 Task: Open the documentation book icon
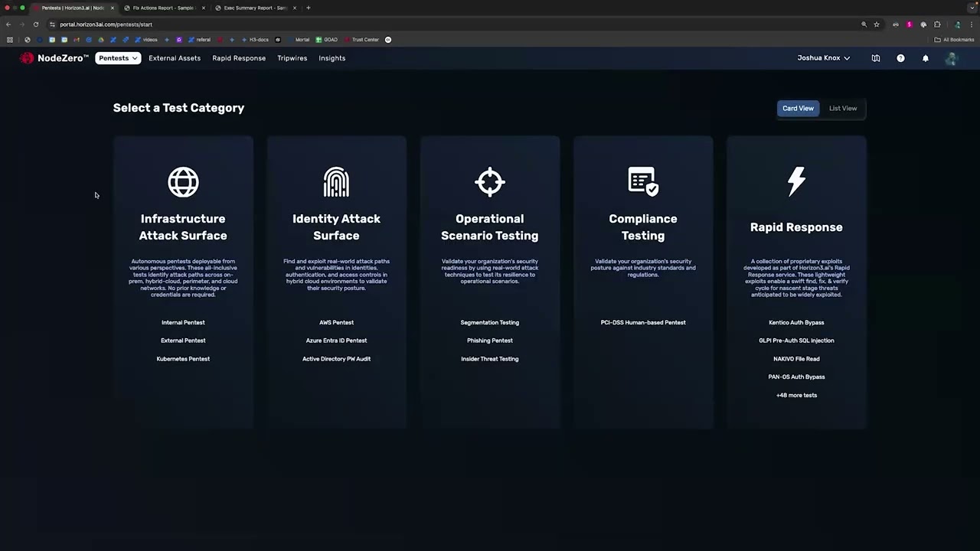[876, 58]
